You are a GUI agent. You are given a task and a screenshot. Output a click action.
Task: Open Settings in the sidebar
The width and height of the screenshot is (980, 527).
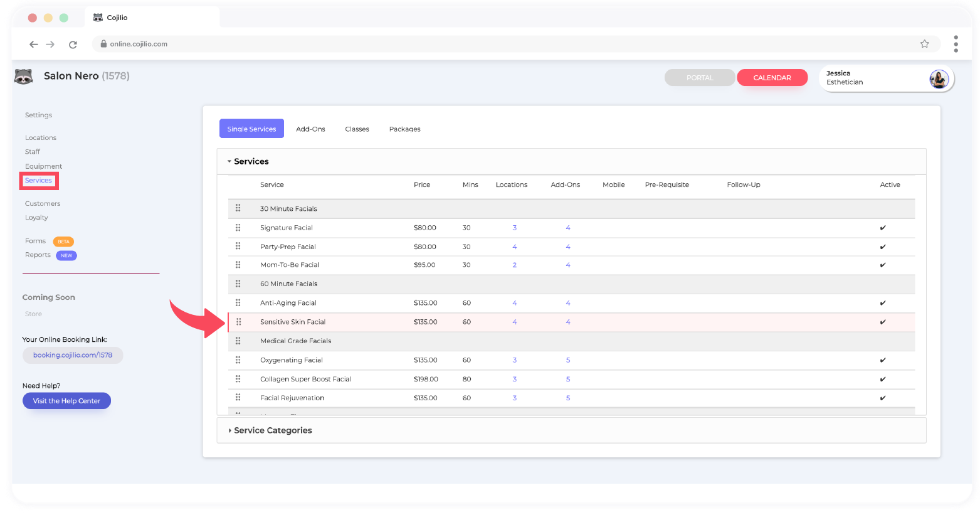[38, 115]
